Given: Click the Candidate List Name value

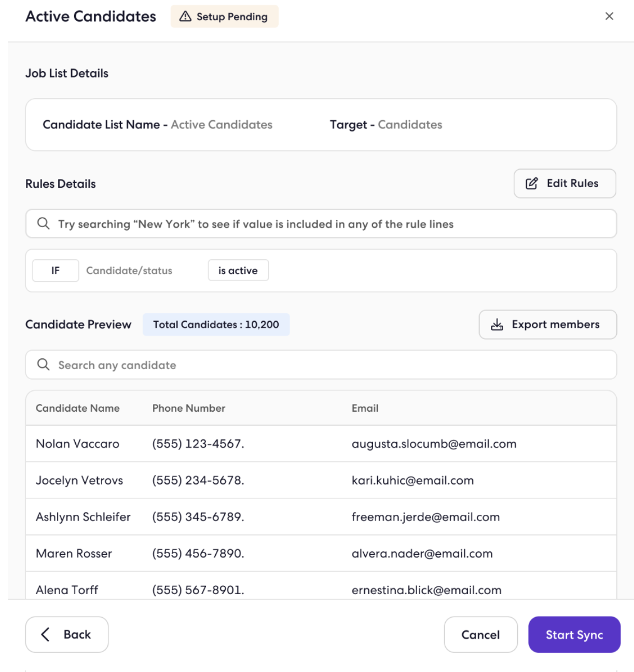Looking at the screenshot, I should coord(222,124).
